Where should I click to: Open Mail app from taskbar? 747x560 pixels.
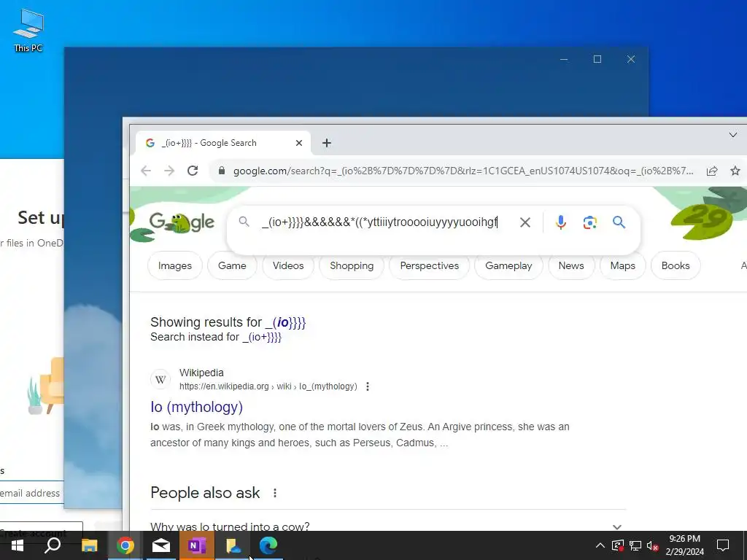[x=161, y=545]
